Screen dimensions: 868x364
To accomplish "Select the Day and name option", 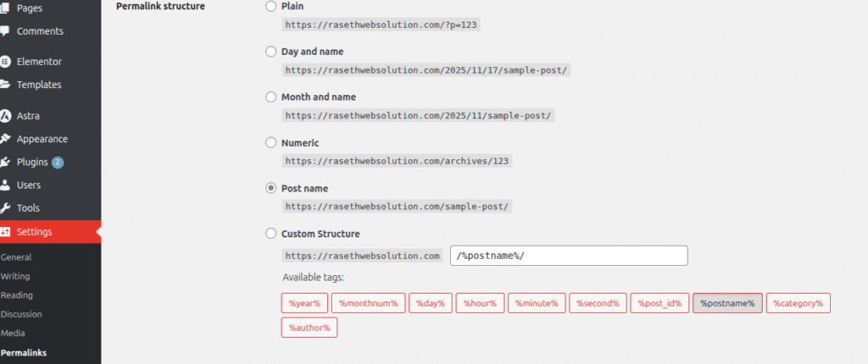I will (x=271, y=52).
